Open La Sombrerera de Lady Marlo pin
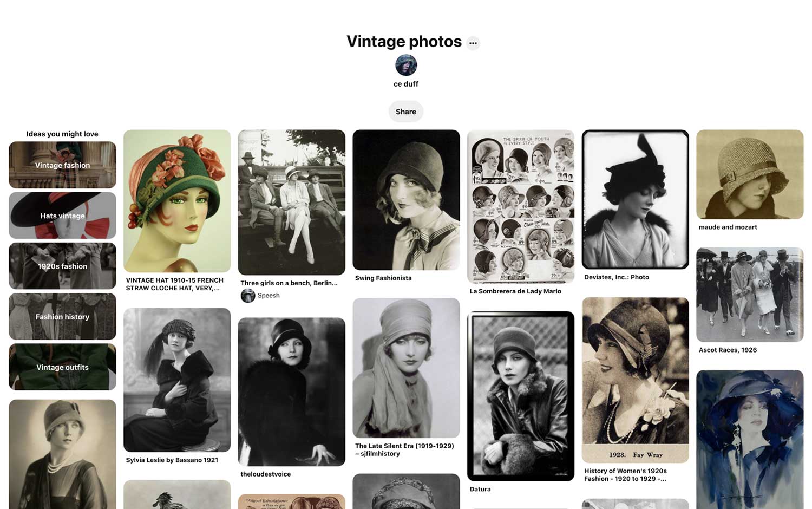The height and width of the screenshot is (509, 812). point(521,206)
